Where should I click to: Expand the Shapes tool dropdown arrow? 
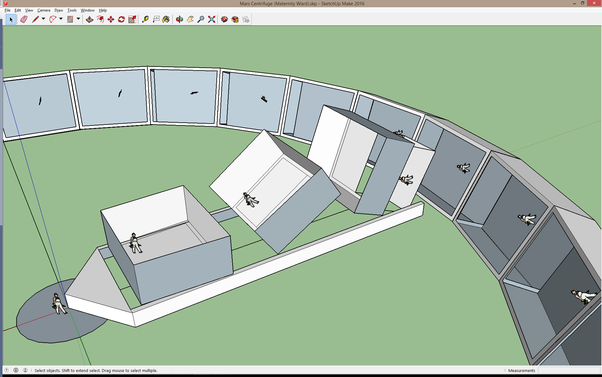tap(78, 19)
